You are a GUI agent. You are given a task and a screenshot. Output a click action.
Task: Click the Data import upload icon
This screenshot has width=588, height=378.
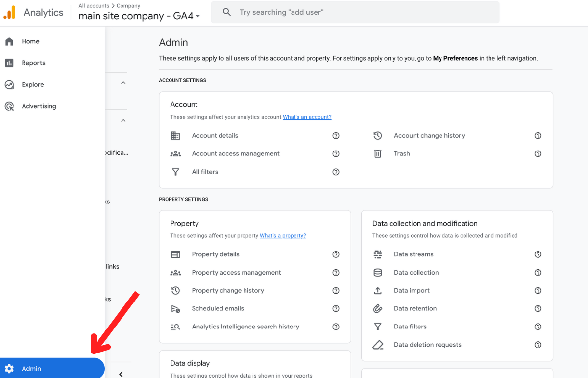coord(377,290)
